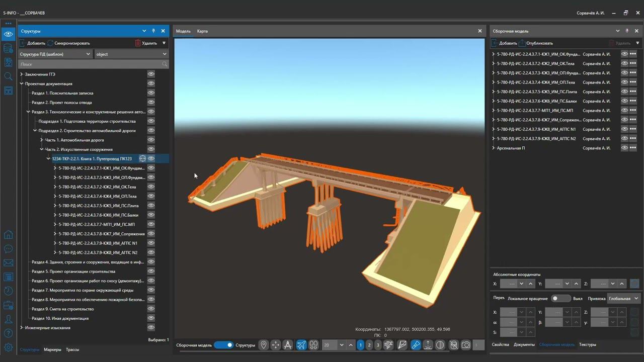The image size is (644, 362).
Task: Click Удалить in Структуры panel
Action: pyautogui.click(x=146, y=43)
